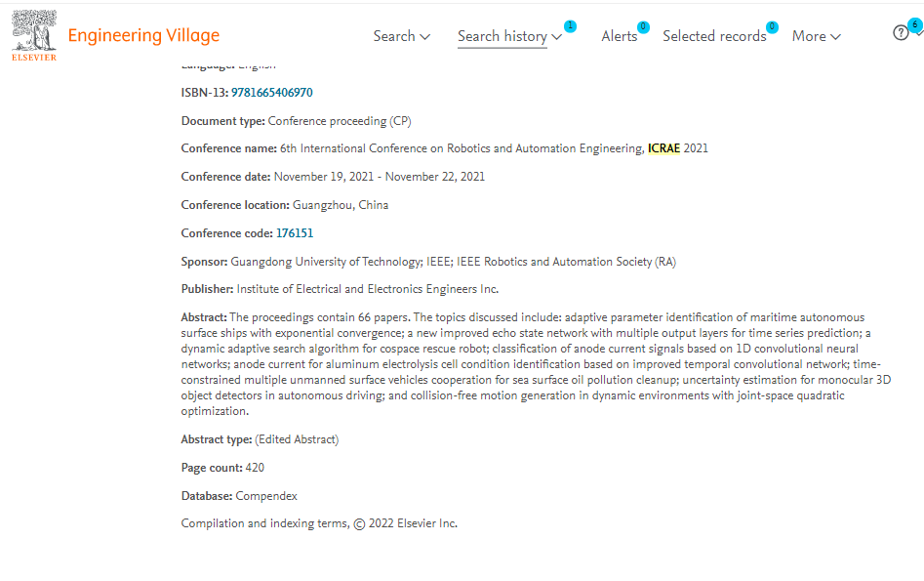
Task: Open the ISBN-13 9781665406970 link
Action: [271, 93]
